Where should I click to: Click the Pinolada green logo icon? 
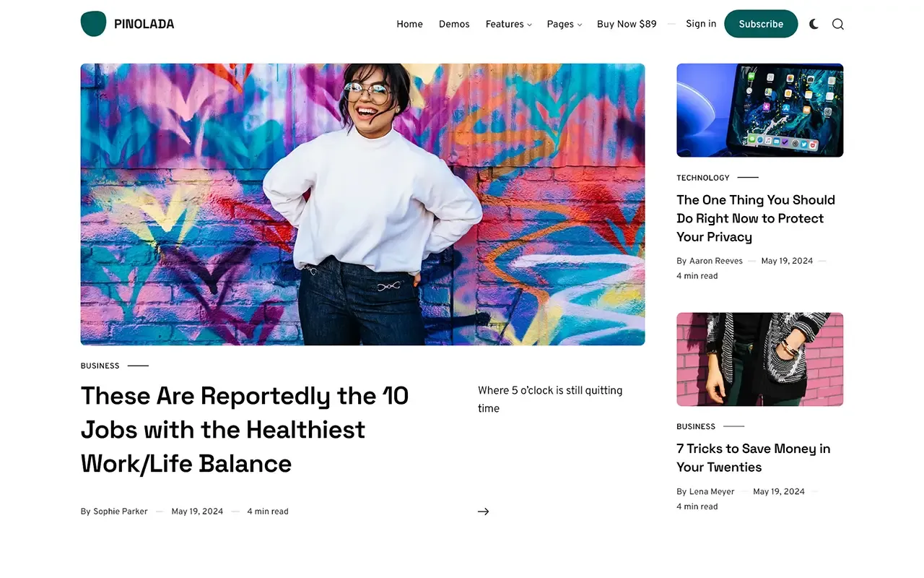[x=93, y=24]
